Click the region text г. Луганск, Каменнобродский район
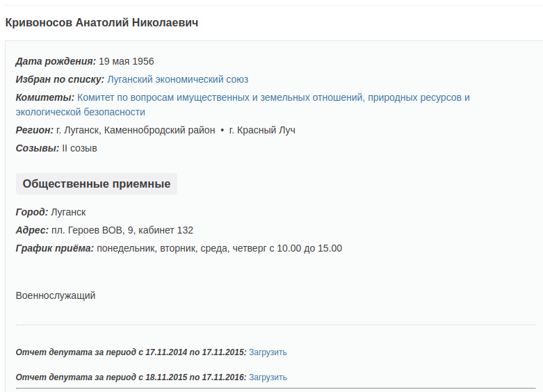This screenshot has height=392, width=543. point(136,130)
